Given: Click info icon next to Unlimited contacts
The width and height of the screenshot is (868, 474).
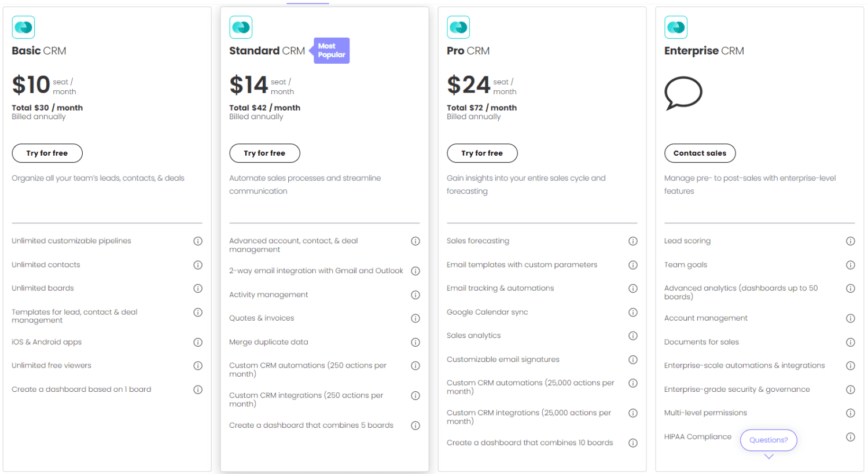Looking at the screenshot, I should 198,265.
